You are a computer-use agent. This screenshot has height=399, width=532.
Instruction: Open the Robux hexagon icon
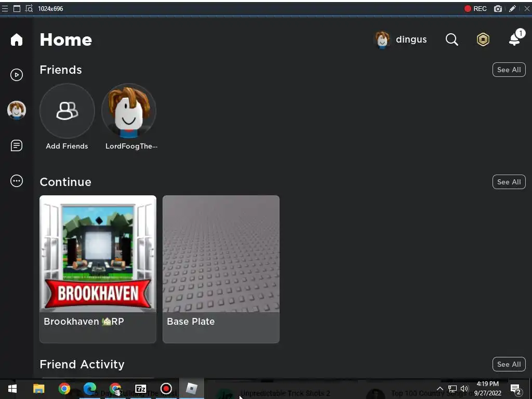pos(483,39)
